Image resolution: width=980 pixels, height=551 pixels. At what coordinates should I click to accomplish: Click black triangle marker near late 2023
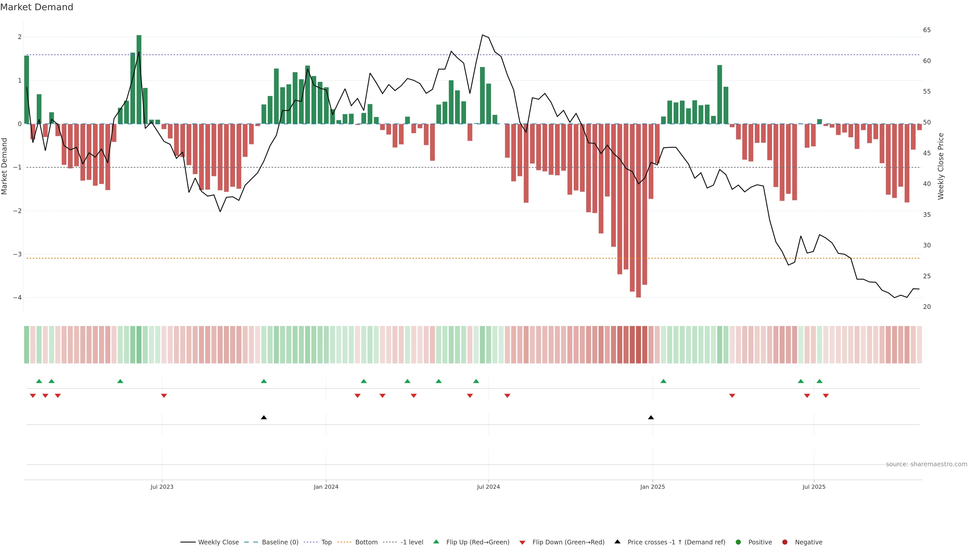pyautogui.click(x=264, y=418)
